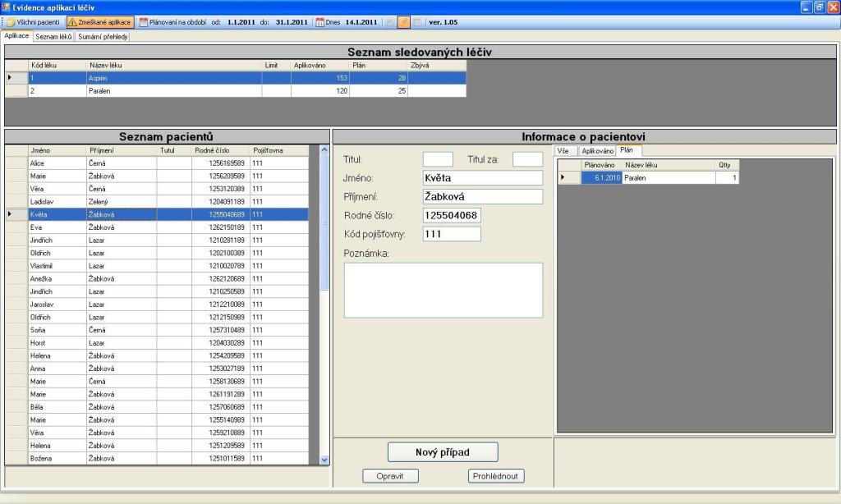Sort plan by Plánováno column header

pos(601,165)
